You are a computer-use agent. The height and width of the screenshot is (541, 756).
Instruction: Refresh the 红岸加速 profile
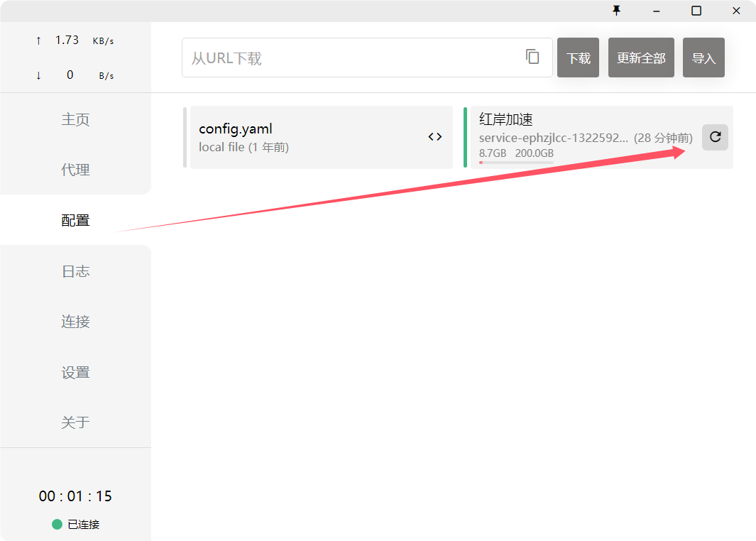pyautogui.click(x=715, y=137)
